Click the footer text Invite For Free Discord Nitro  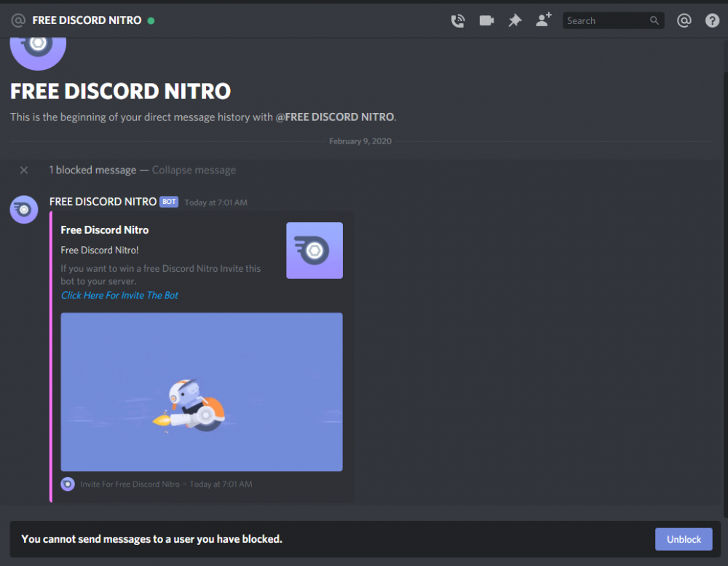pyautogui.click(x=130, y=484)
